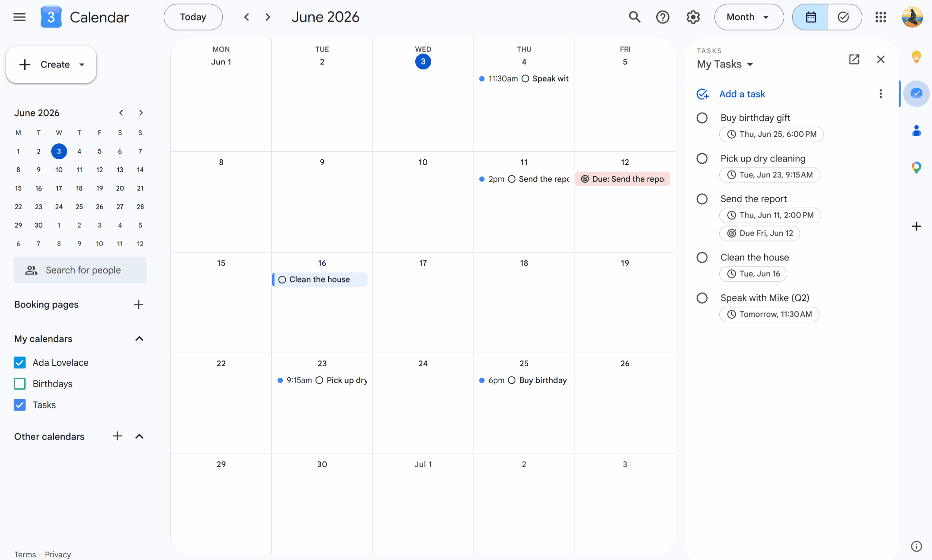Open task list options three-dot menu
The height and width of the screenshot is (560, 932).
pos(881,94)
